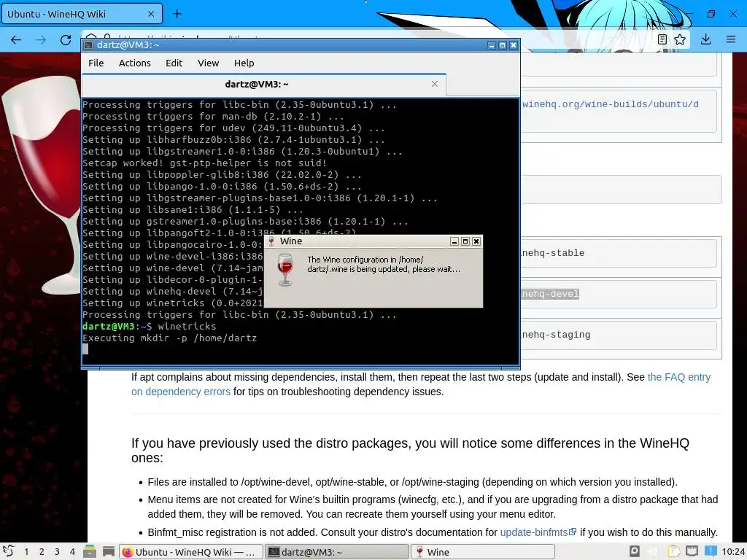
Task: Close the dartz@VM3 terminal window
Action: (x=514, y=45)
